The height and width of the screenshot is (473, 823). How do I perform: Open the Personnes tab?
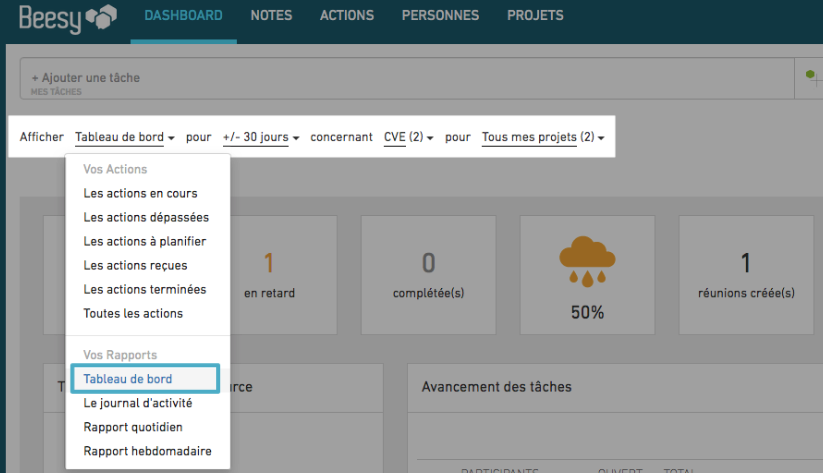point(440,16)
